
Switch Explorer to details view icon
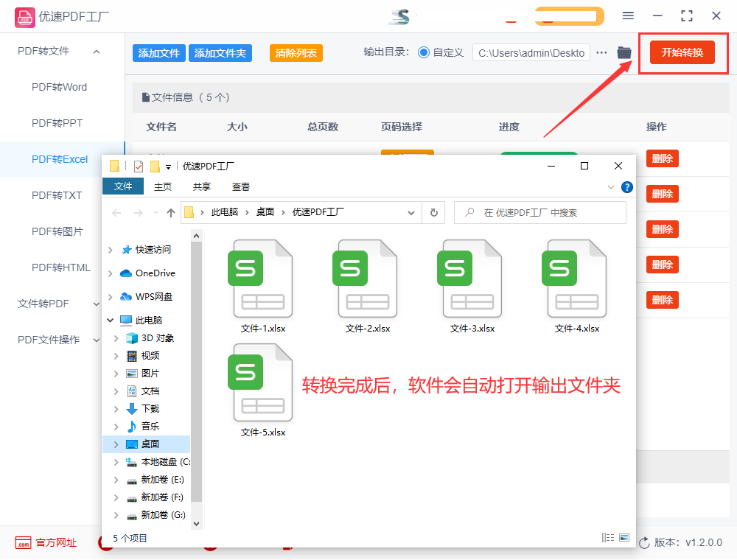[x=608, y=537]
